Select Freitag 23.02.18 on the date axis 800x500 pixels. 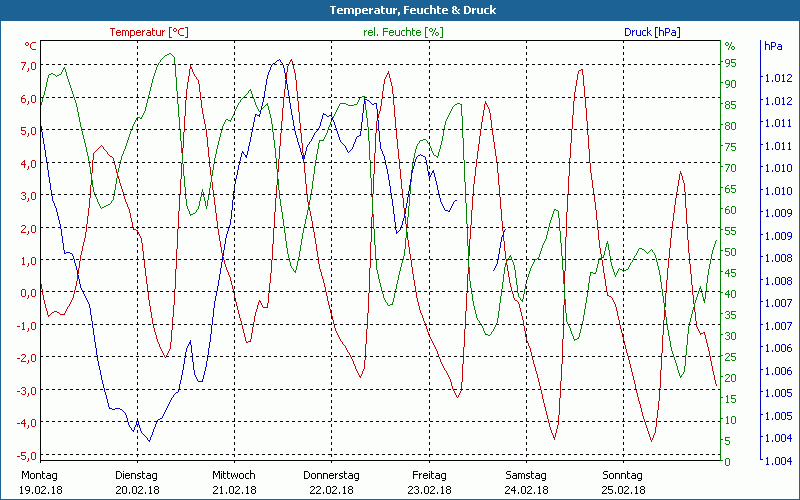pos(428,482)
